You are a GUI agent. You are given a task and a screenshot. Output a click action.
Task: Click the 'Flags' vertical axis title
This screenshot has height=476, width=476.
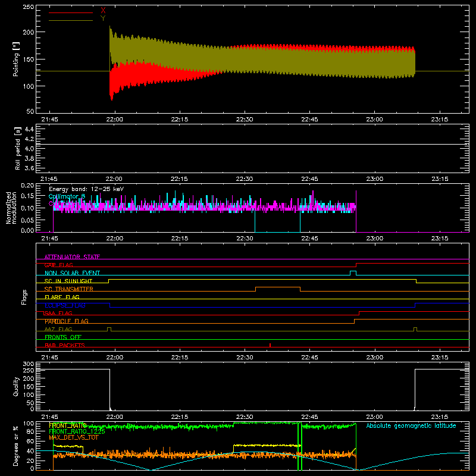[x=24, y=297]
